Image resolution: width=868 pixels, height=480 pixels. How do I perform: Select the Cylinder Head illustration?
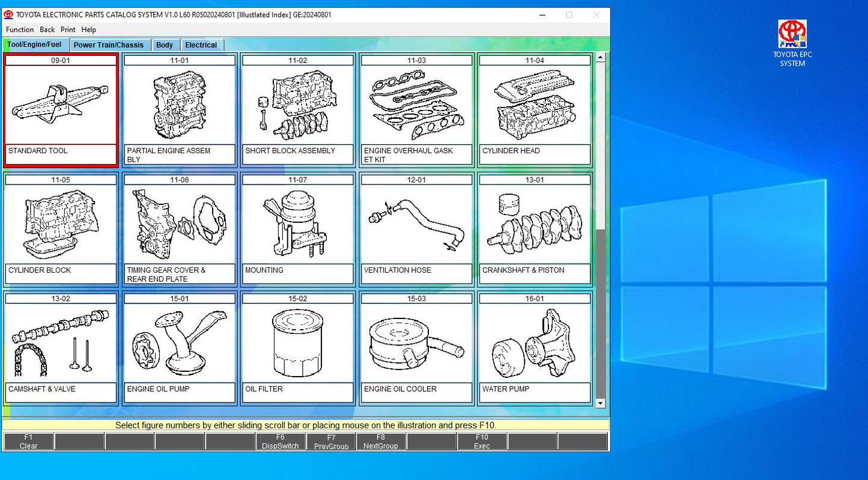535,105
